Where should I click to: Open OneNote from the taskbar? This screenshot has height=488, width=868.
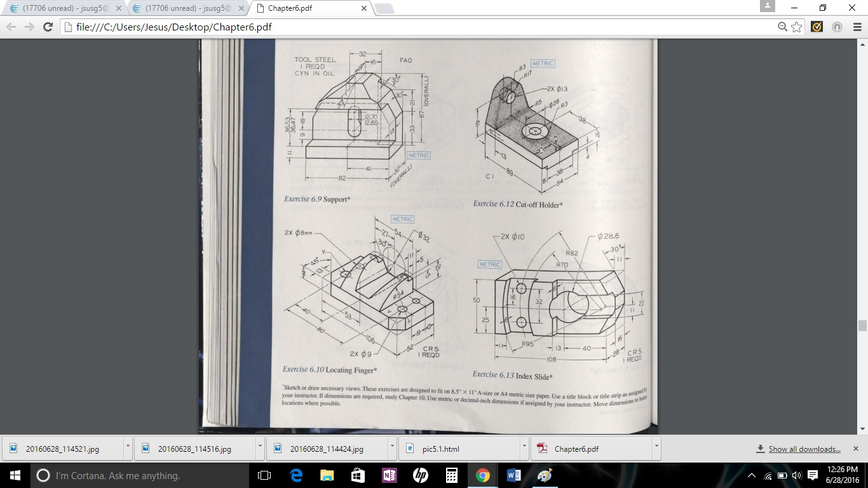point(389,474)
